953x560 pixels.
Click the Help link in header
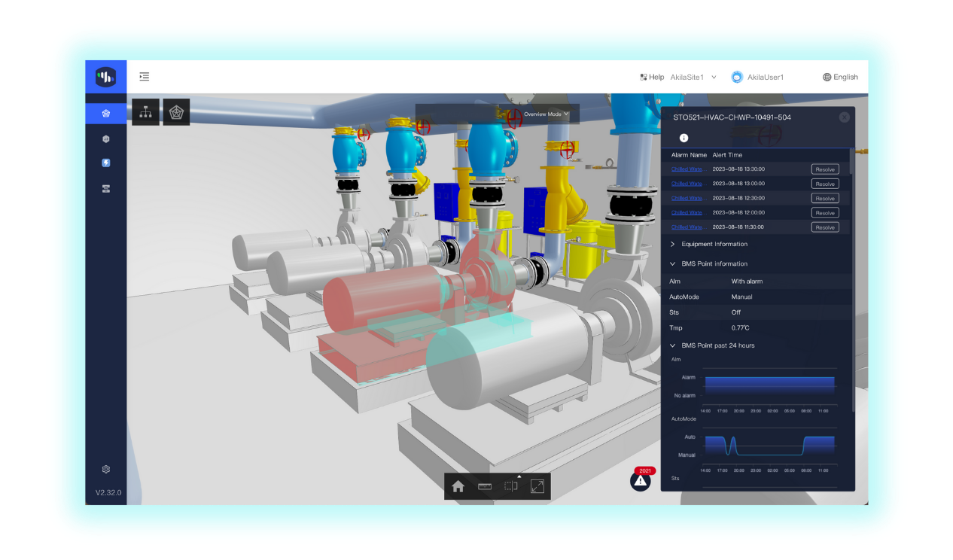657,77
